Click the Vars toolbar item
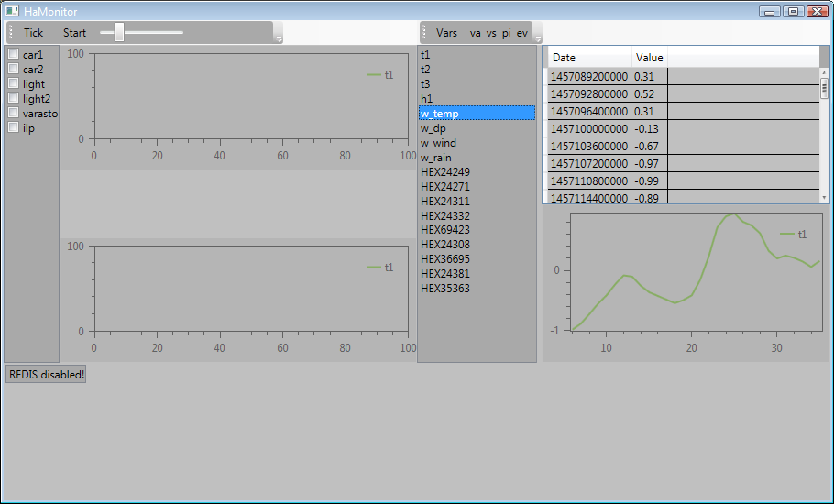The width and height of the screenshot is (834, 504). coord(446,33)
